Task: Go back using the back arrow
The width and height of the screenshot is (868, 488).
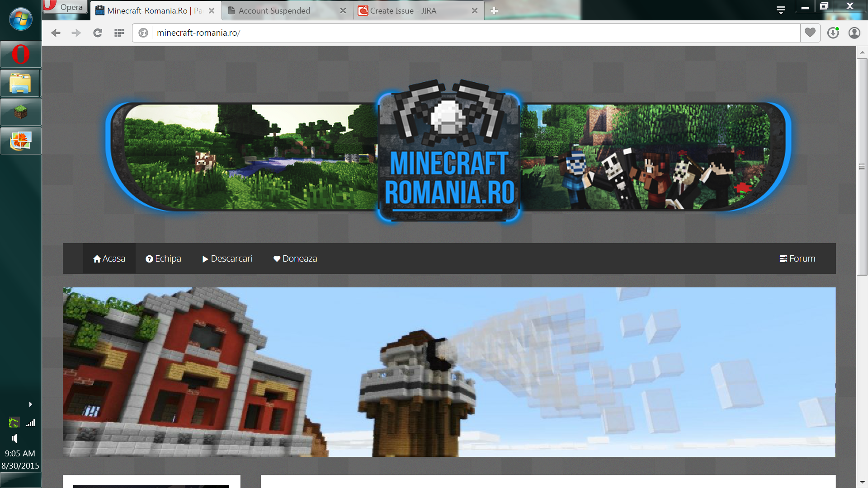Action: click(x=56, y=33)
